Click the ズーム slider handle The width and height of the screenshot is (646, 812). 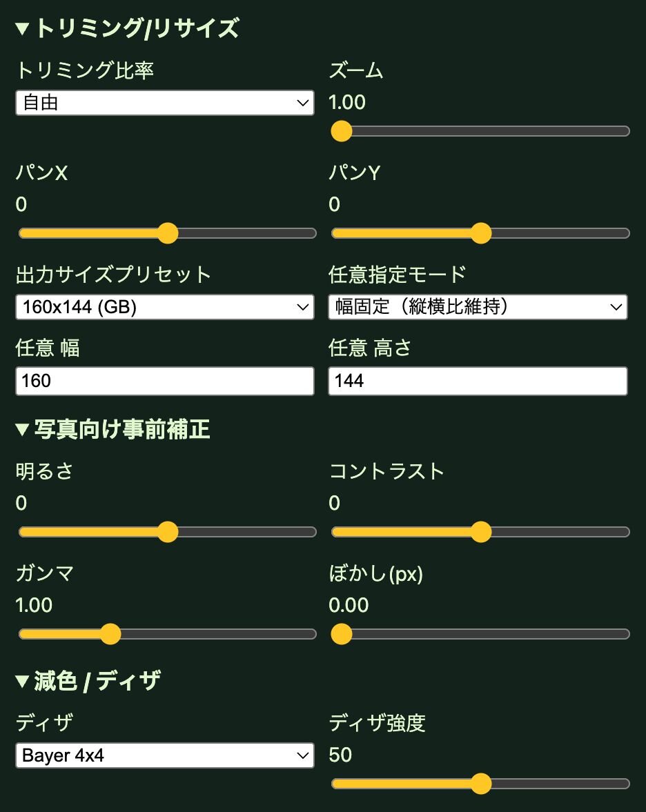[x=342, y=131]
